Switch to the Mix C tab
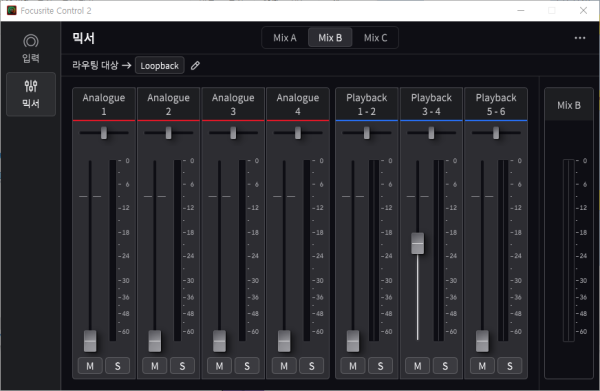The image size is (600, 391). click(x=375, y=38)
